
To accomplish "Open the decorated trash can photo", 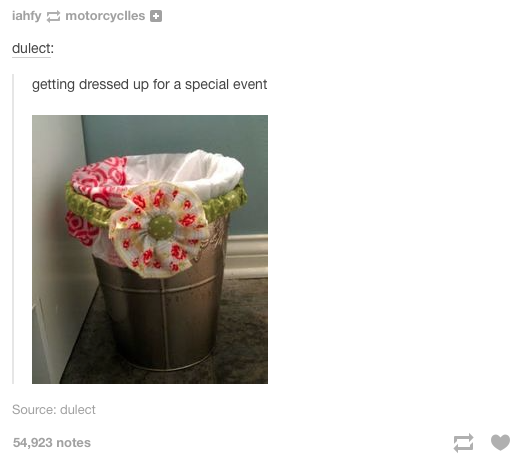I will pyautogui.click(x=150, y=249).
